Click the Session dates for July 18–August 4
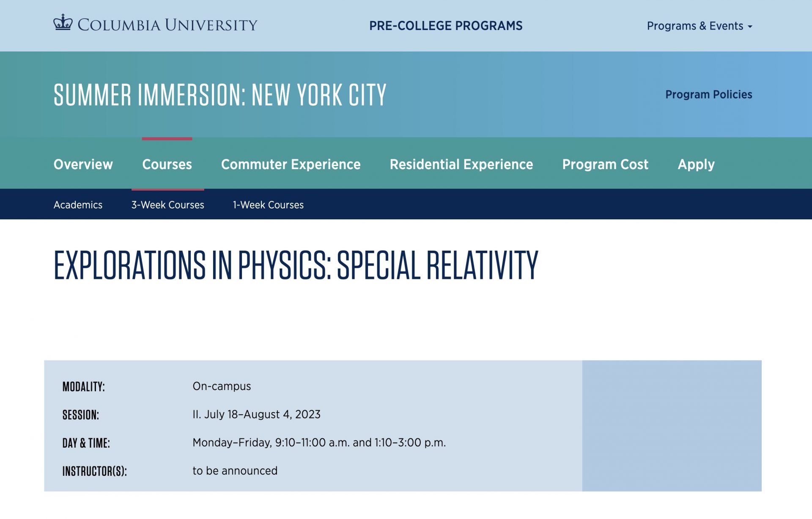The image size is (812, 519). (x=256, y=414)
